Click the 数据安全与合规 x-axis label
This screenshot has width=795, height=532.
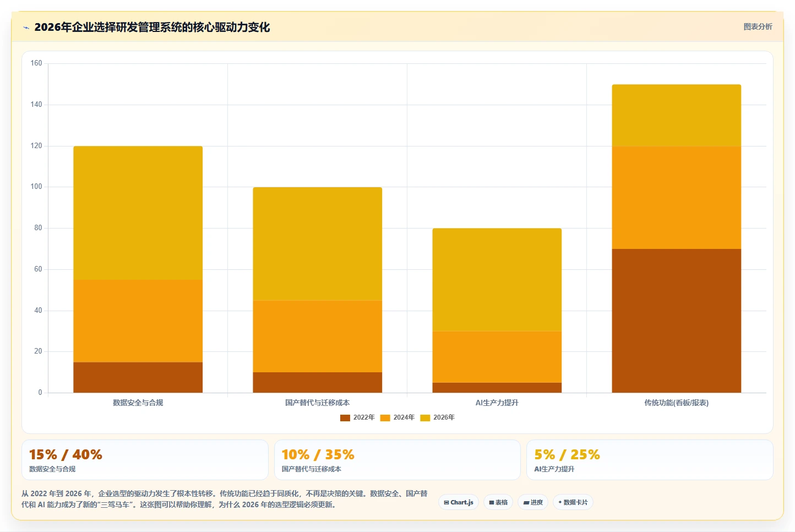click(x=138, y=403)
